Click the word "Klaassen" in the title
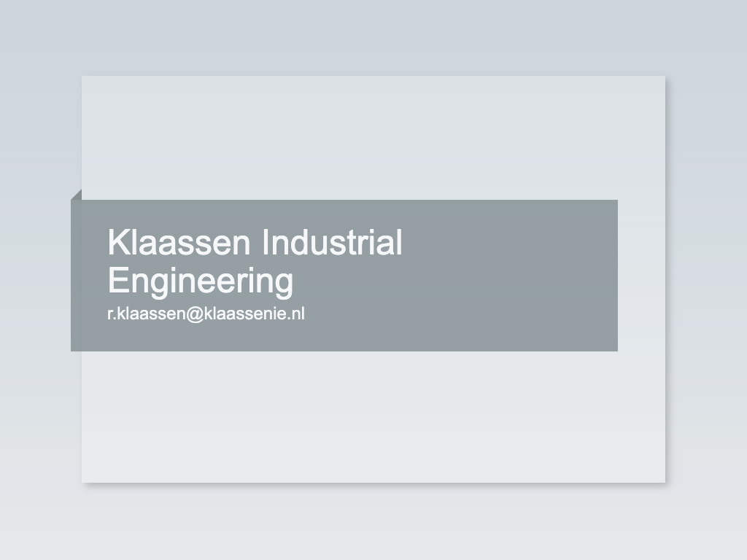The image size is (747, 560). 178,242
